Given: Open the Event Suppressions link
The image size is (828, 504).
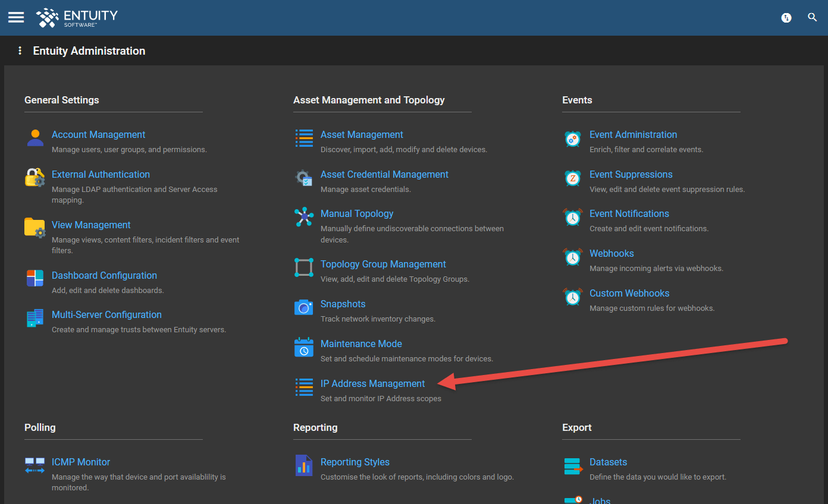Looking at the screenshot, I should 631,175.
